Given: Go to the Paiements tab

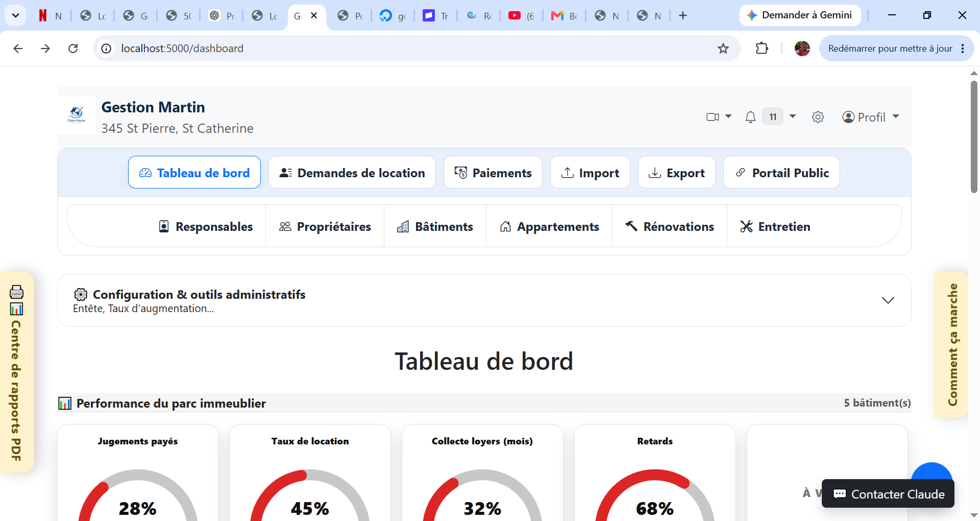Looking at the screenshot, I should (x=493, y=173).
